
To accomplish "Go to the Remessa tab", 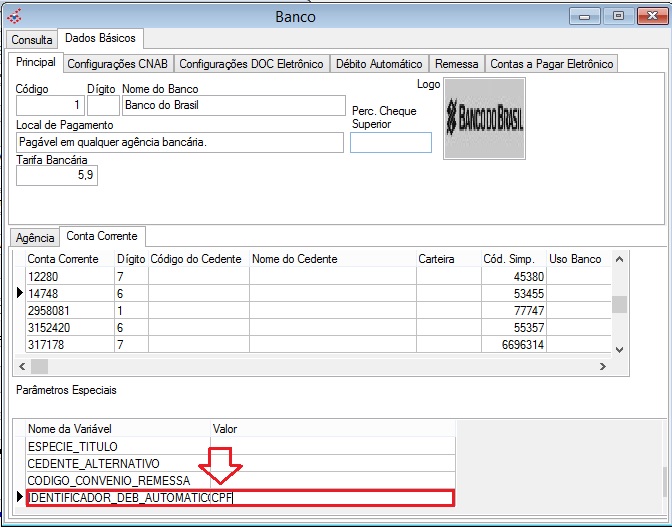I will point(457,64).
